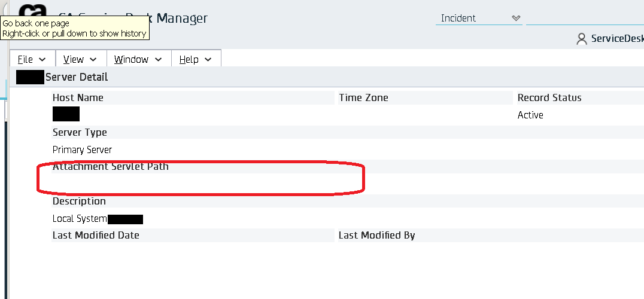644x299 pixels.
Task: Select the Local System description text
Action: coord(80,219)
